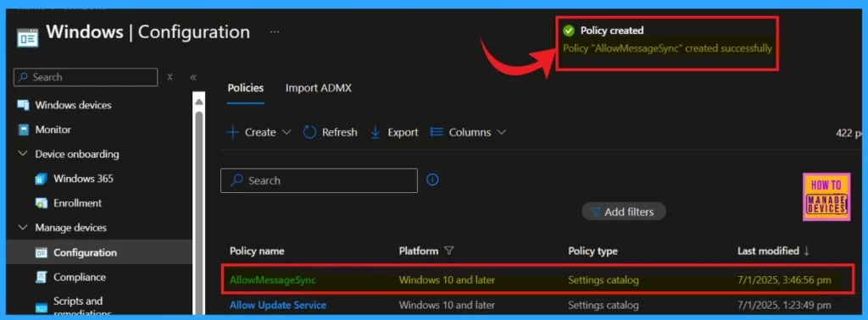868x320 pixels.
Task: Click the Windows devices icon in sidebar
Action: pos(23,105)
